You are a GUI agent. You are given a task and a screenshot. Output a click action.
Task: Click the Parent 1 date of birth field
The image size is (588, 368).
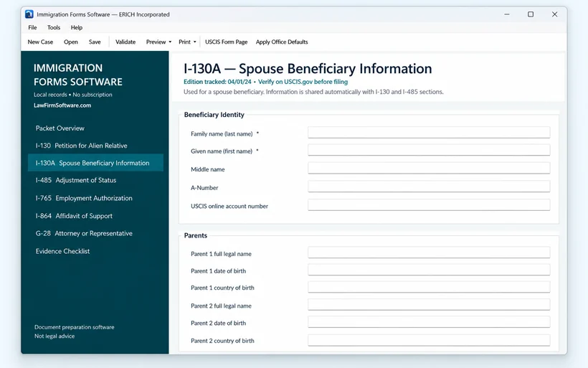(429, 270)
